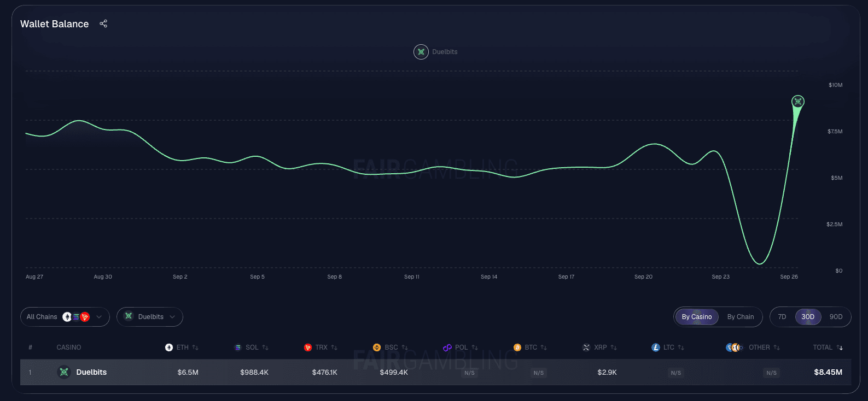The height and width of the screenshot is (401, 868).
Task: Click the SOL coin icon in header
Action: [x=238, y=347]
